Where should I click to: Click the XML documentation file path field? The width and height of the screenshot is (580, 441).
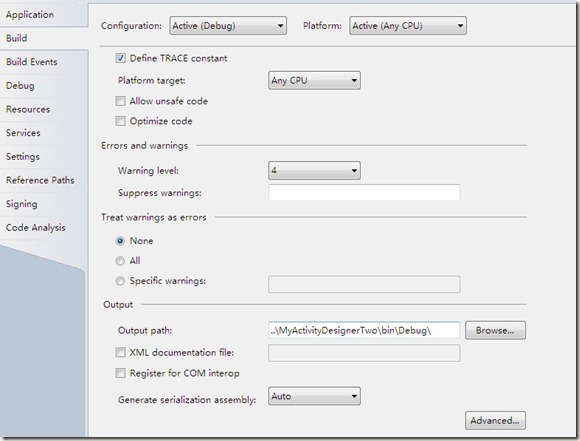point(364,353)
